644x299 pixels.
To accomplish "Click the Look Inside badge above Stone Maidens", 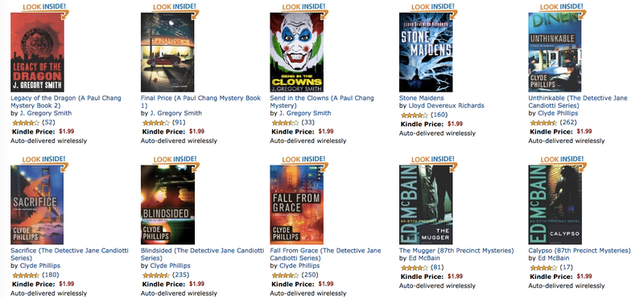I will tap(434, 9).
